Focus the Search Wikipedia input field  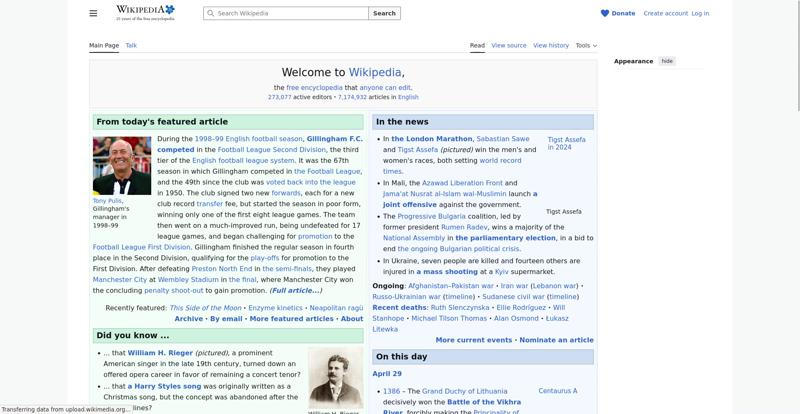[292, 14]
